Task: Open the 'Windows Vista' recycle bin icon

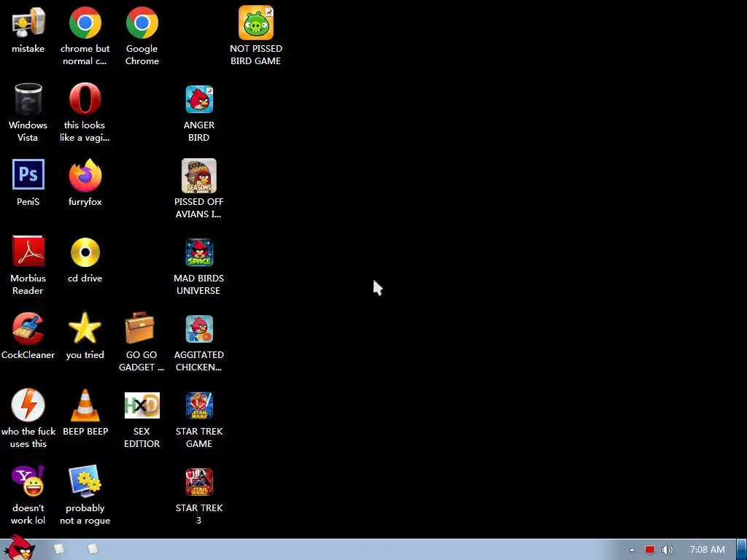Action: pos(28,99)
